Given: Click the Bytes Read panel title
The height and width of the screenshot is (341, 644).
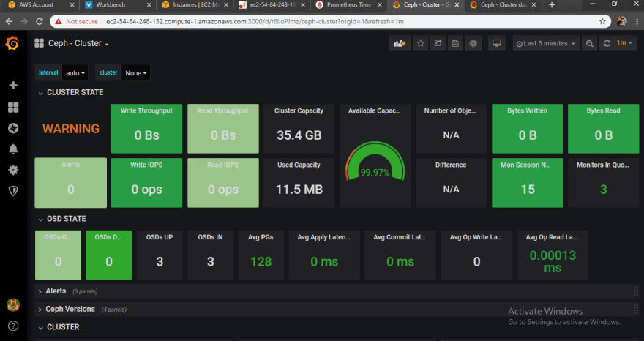Looking at the screenshot, I should 603,111.
